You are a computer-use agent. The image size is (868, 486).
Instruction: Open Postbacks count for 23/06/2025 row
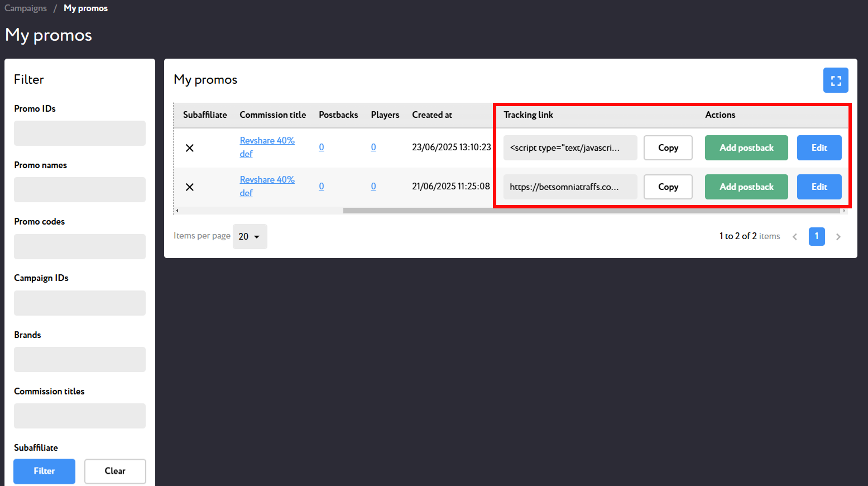pyautogui.click(x=322, y=147)
